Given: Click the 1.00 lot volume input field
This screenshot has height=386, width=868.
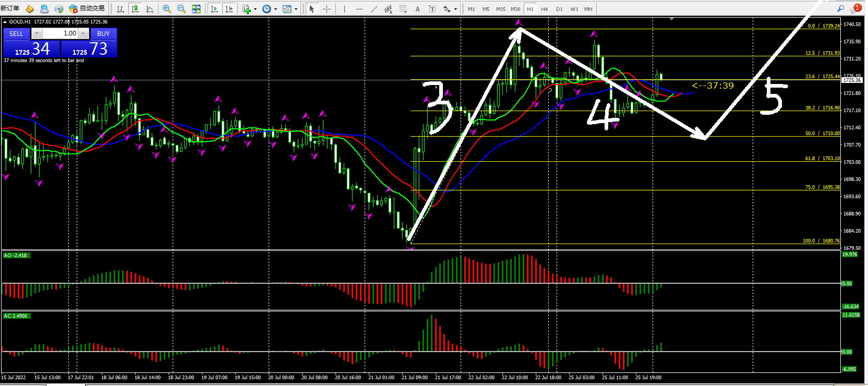Looking at the screenshot, I should [x=60, y=33].
